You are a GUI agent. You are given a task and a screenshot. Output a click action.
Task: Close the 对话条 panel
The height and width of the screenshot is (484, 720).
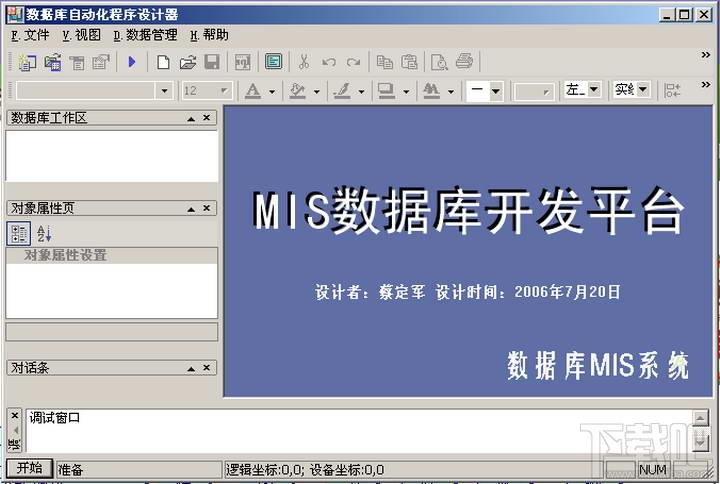[x=207, y=368]
